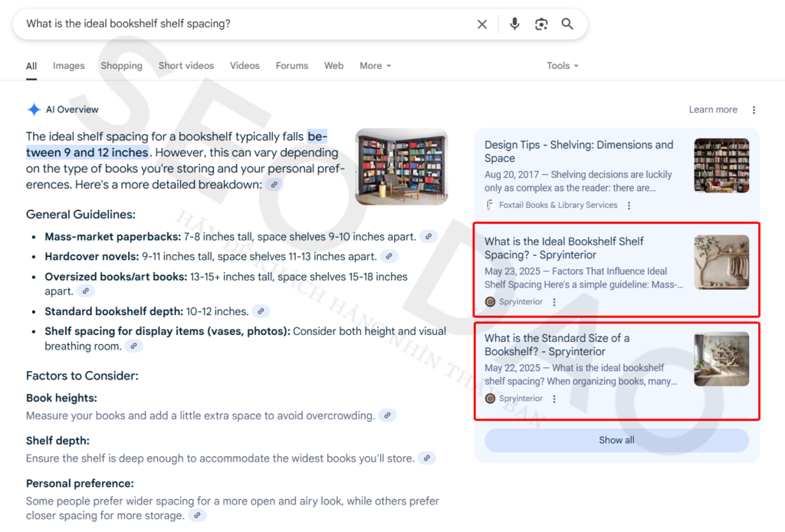Switch to the Forums tab
Screen dimensions: 785x532
click(291, 66)
